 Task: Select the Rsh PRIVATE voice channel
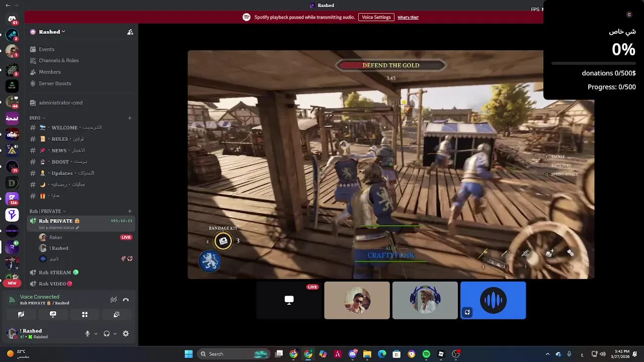[82, 224]
